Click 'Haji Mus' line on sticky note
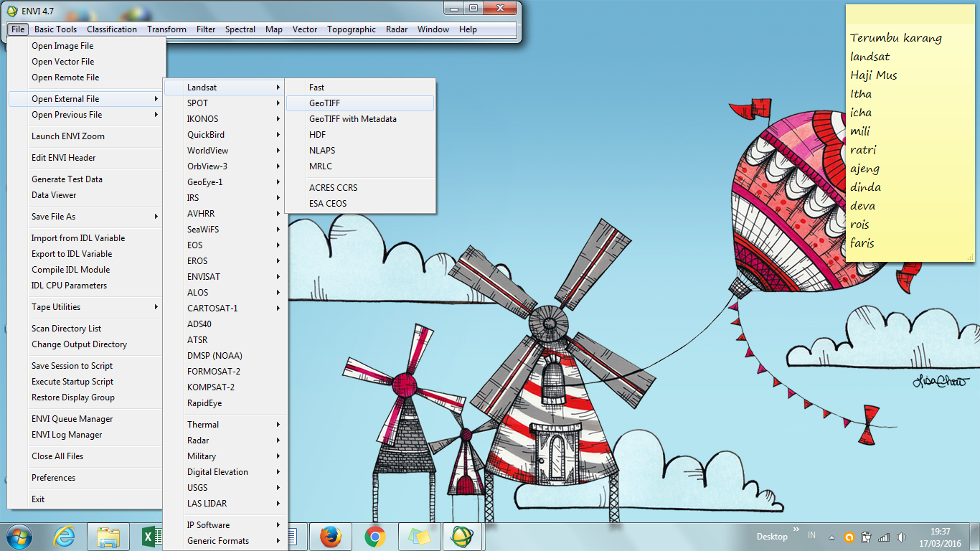980x551 pixels. click(874, 75)
